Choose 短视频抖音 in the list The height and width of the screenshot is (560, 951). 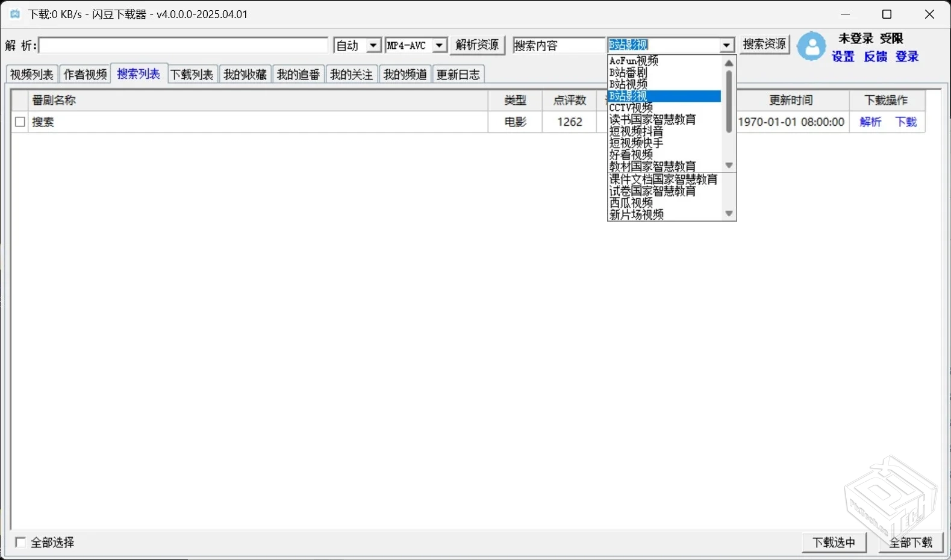(x=636, y=131)
